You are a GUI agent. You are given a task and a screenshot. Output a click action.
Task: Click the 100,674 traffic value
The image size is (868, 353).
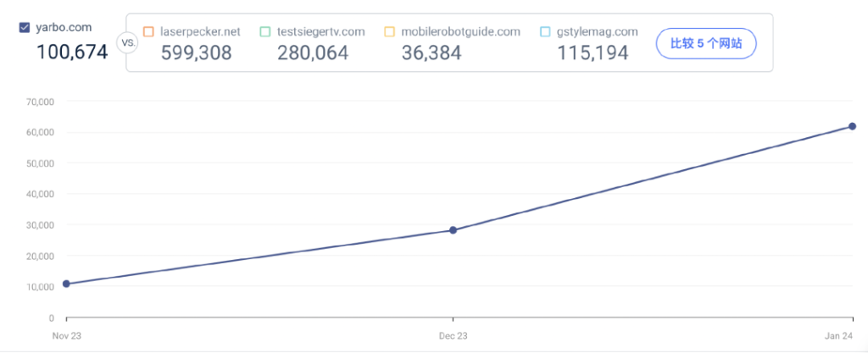(72, 52)
